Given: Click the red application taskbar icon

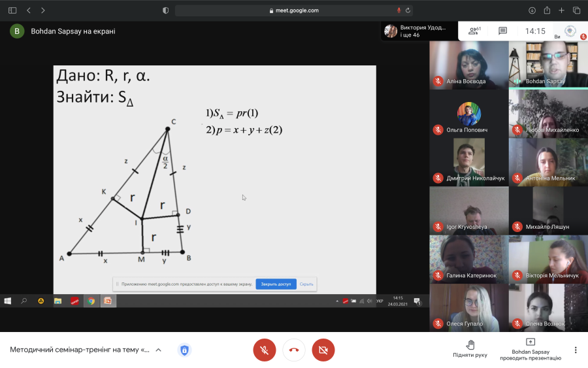Looking at the screenshot, I should click(x=74, y=301).
